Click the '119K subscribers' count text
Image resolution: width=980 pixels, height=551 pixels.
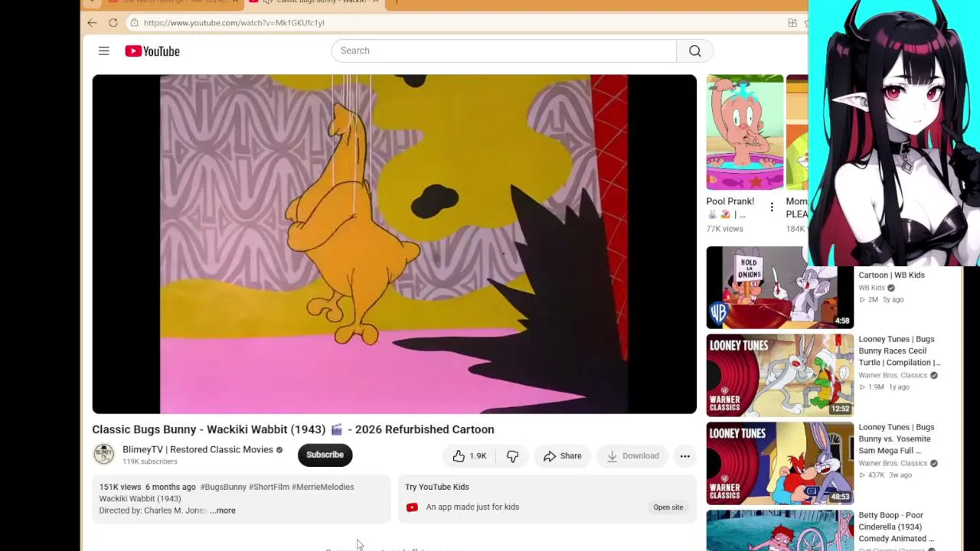(x=150, y=462)
